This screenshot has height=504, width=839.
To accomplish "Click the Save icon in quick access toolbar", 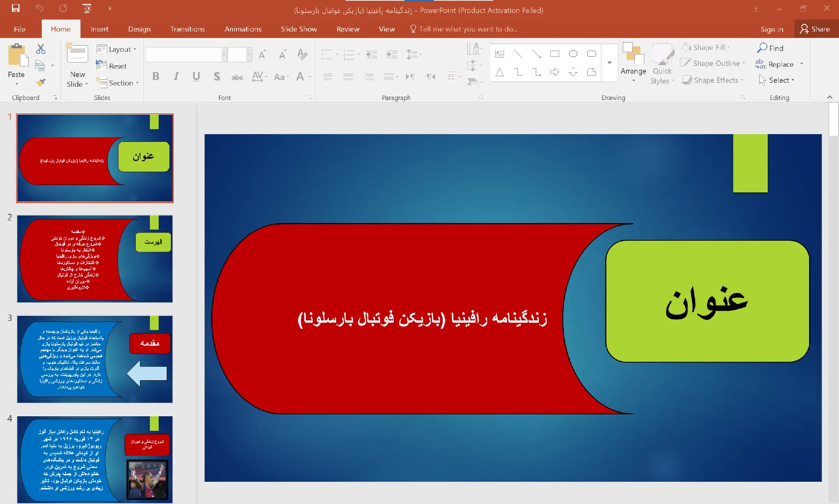I will point(16,8).
